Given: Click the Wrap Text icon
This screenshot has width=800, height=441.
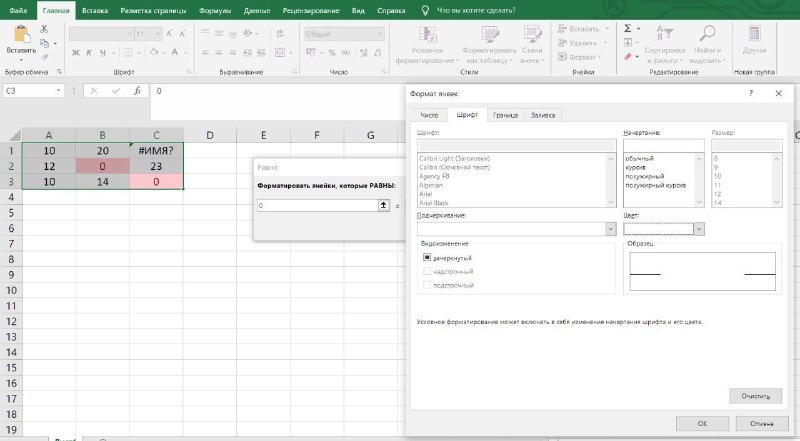Looking at the screenshot, I should [280, 34].
